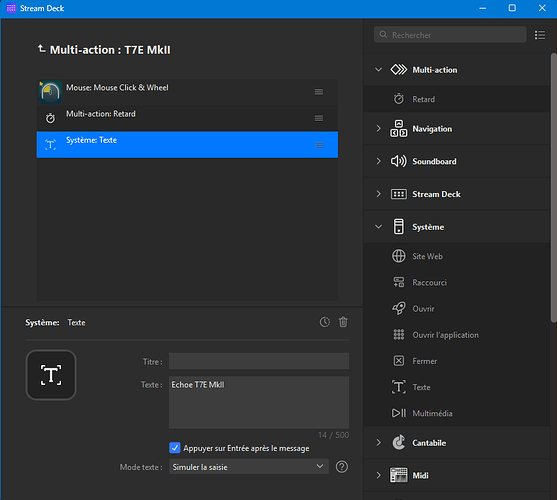Image resolution: width=557 pixels, height=500 pixels.
Task: Click the trash icon to delete Texte action
Action: [343, 322]
